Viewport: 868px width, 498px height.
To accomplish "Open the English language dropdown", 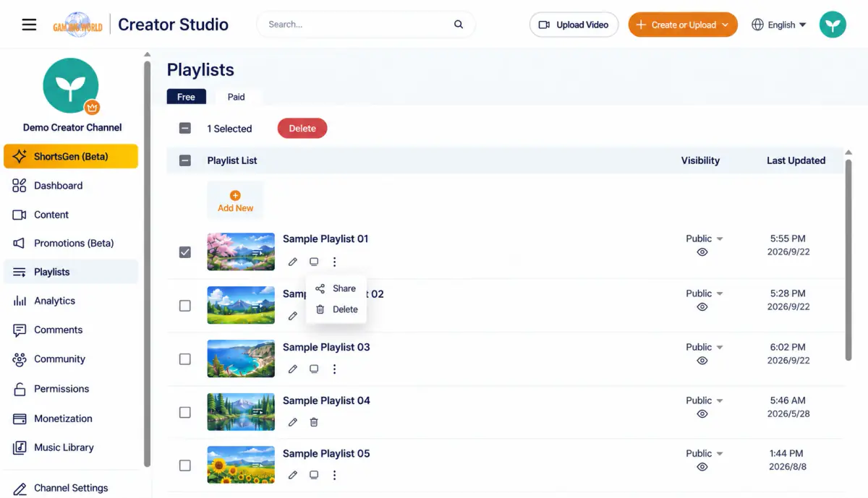I will (x=779, y=25).
